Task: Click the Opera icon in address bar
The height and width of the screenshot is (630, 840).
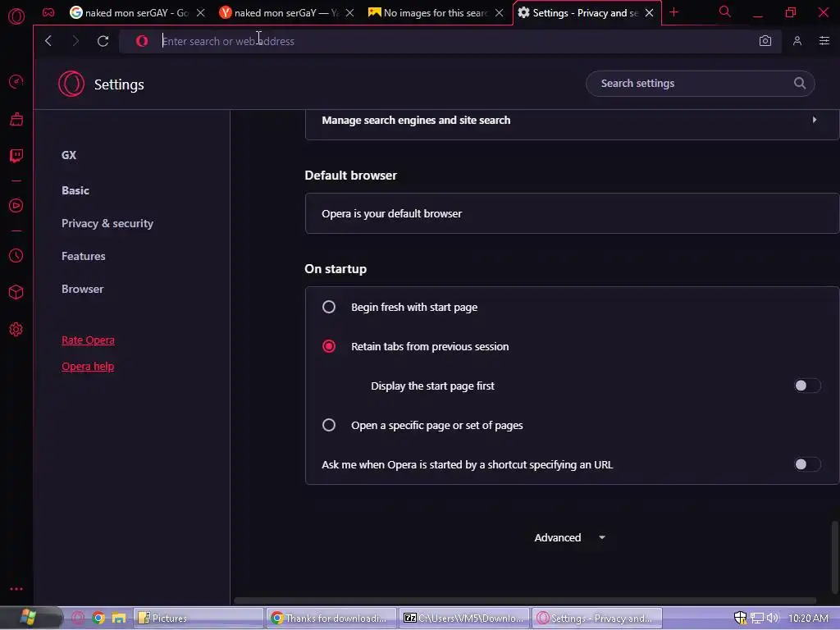Action: point(142,41)
